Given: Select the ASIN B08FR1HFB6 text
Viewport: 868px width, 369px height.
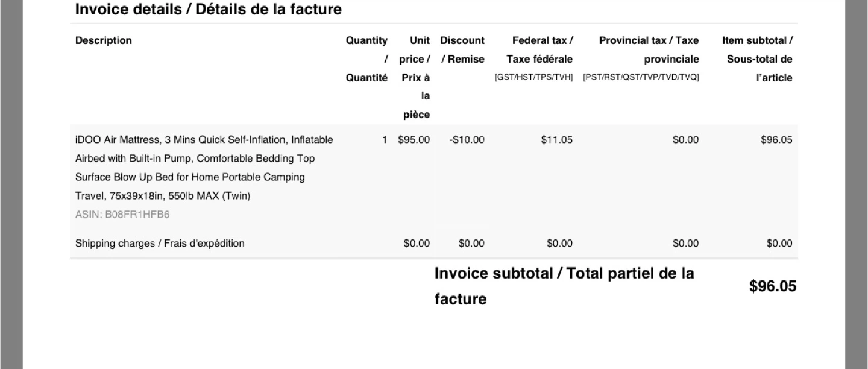Looking at the screenshot, I should 122,215.
